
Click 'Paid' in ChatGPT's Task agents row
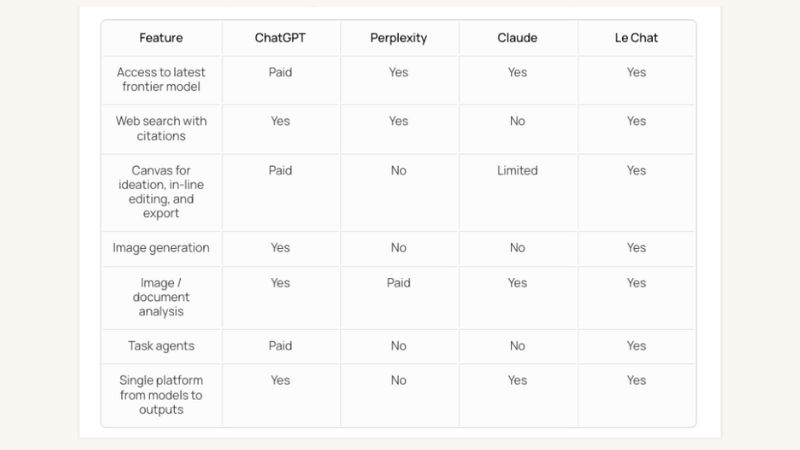(280, 346)
